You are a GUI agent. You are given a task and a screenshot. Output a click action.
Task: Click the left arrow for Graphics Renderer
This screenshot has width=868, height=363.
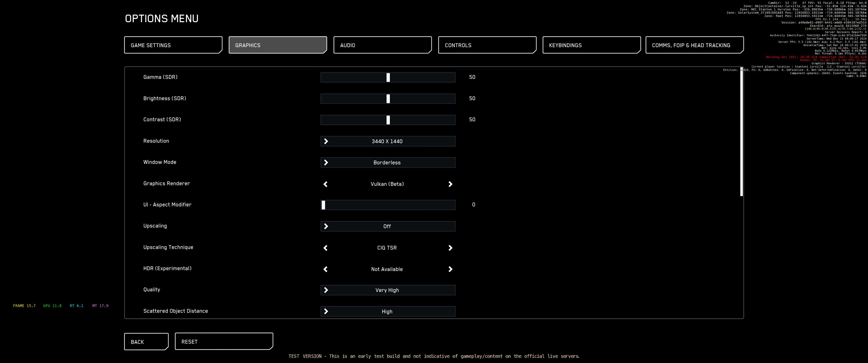coord(325,184)
